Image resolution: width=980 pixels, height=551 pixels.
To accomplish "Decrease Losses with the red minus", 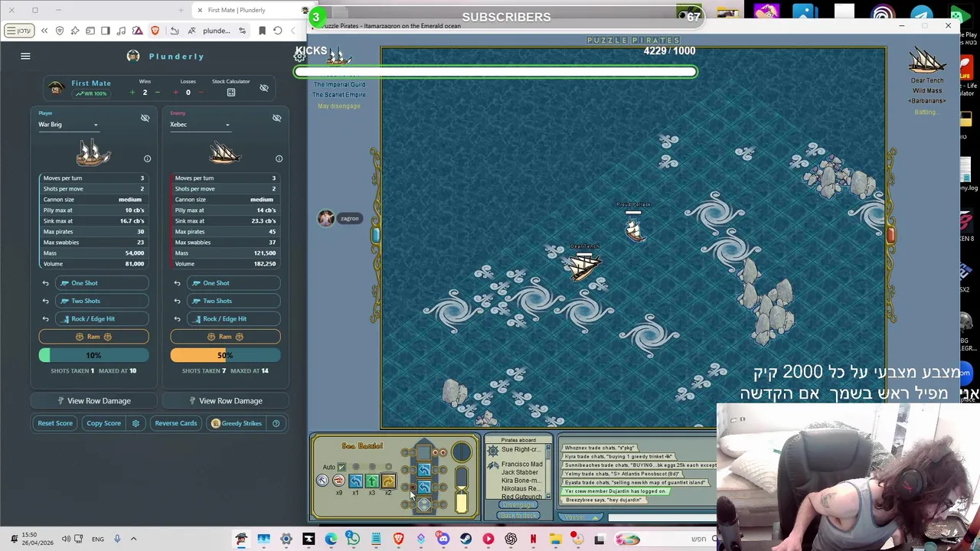I will [201, 93].
